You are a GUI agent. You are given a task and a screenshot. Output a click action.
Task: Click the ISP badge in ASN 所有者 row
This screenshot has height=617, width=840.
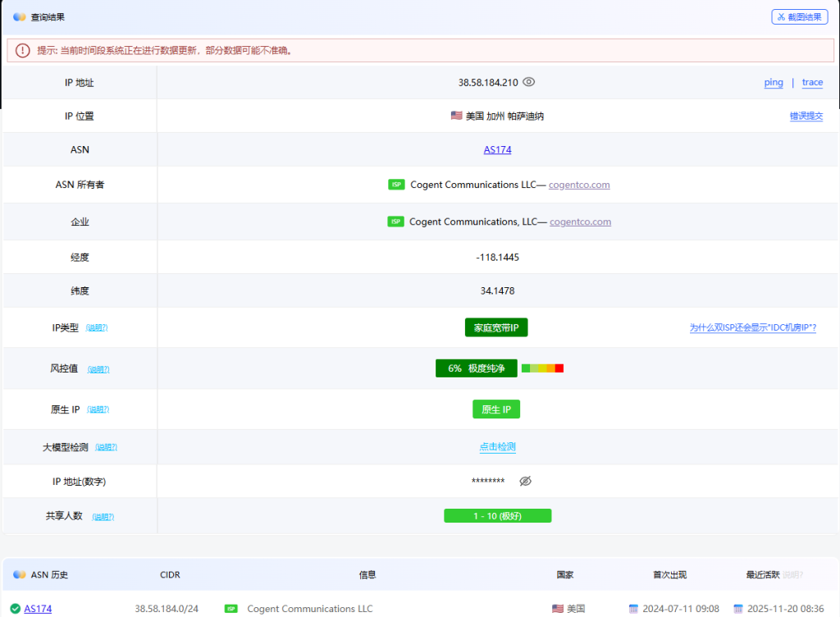[396, 185]
